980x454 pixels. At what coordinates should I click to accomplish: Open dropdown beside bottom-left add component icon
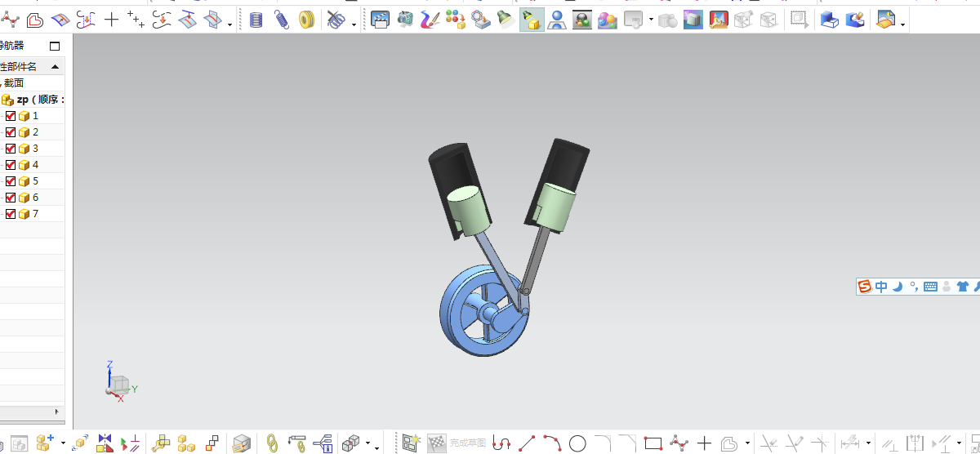click(x=63, y=443)
